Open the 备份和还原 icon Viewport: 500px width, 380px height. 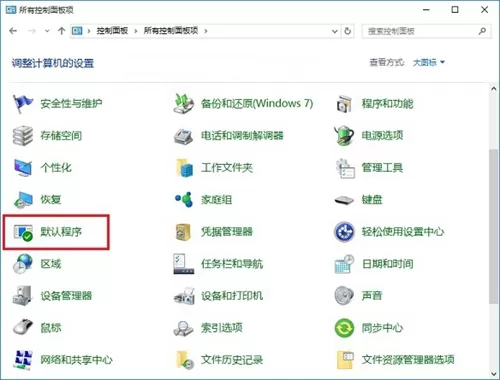183,104
